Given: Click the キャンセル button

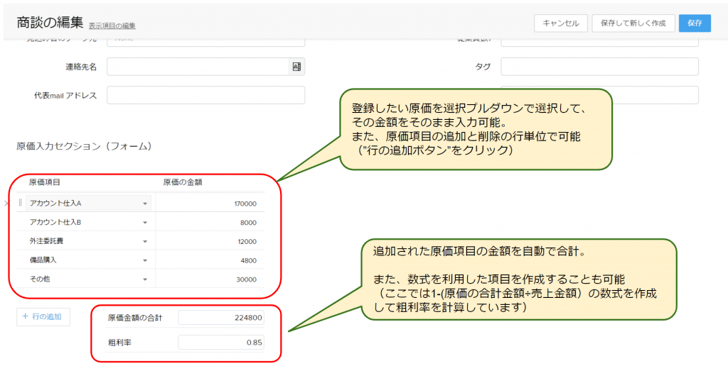Looking at the screenshot, I should [561, 23].
